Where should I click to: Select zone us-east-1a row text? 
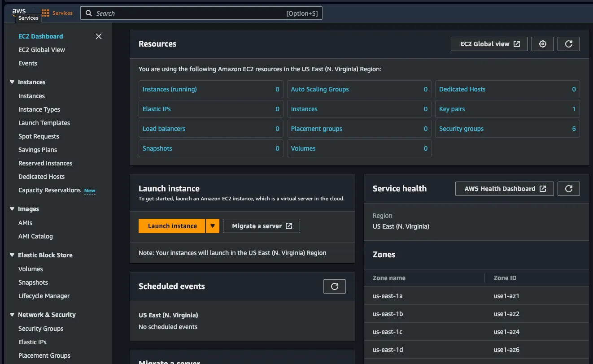[388, 296]
